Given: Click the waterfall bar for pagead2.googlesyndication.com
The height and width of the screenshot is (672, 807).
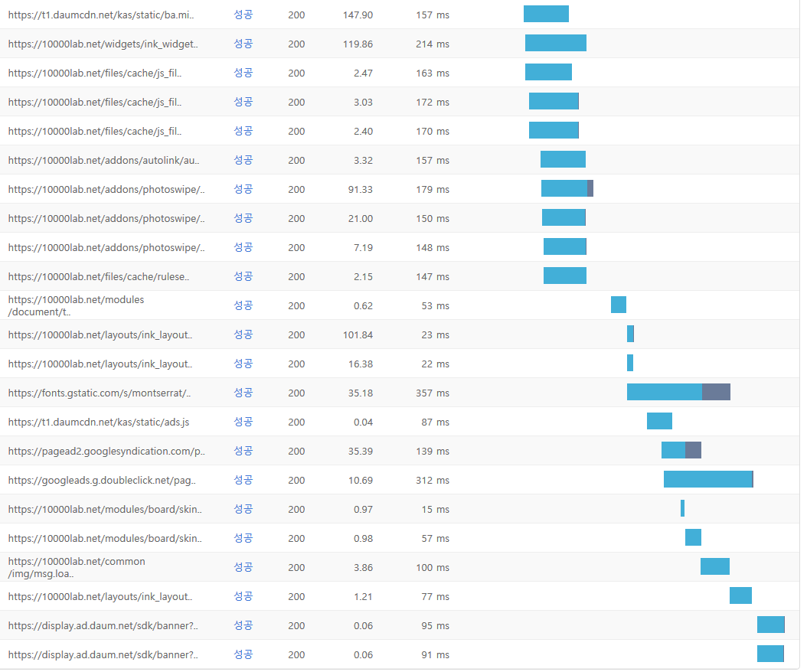Looking at the screenshot, I should pos(681,450).
